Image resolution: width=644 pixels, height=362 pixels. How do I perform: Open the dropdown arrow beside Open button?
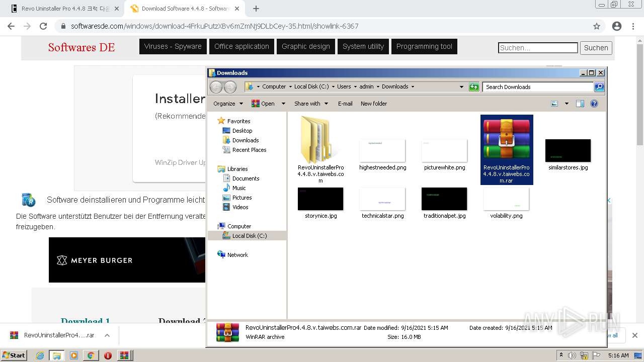(x=283, y=104)
